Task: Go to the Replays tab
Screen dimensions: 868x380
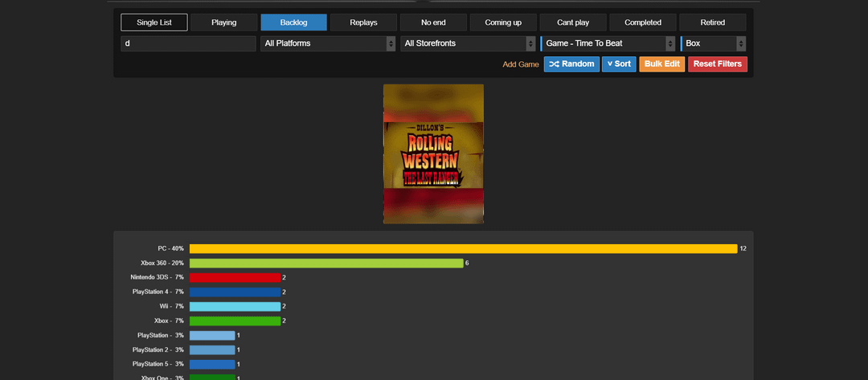Action: coord(363,22)
